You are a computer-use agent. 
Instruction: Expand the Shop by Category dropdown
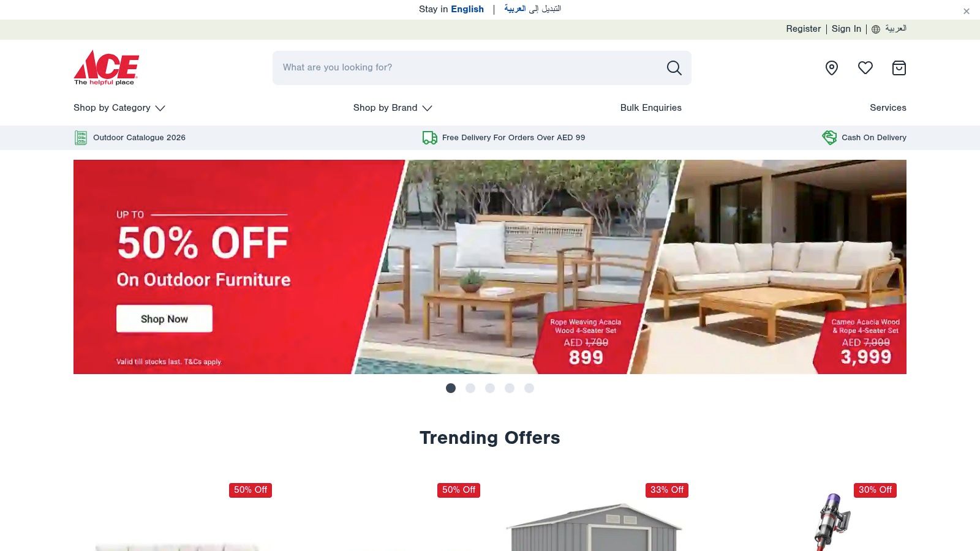coord(119,108)
